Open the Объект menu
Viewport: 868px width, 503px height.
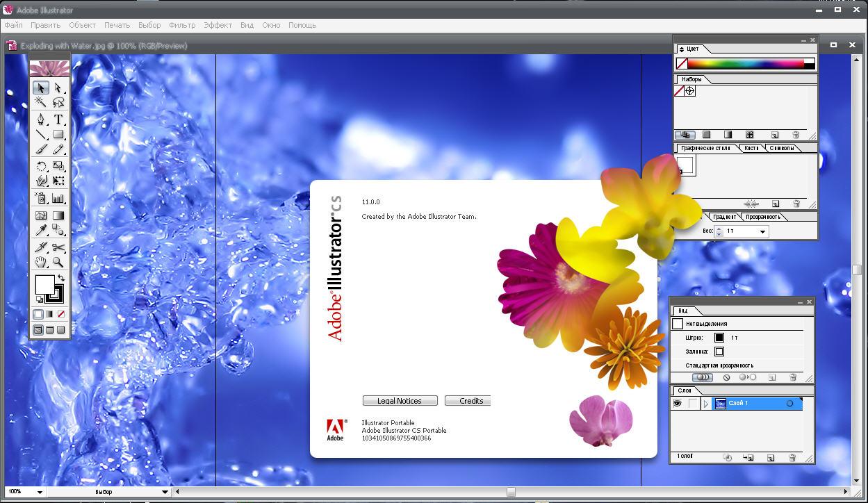pyautogui.click(x=83, y=25)
